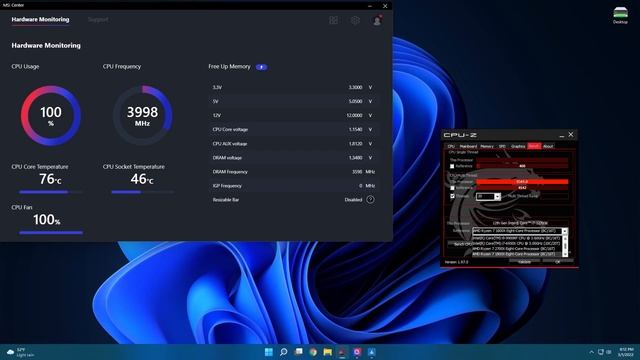Open File Explorer from taskbar
The height and width of the screenshot is (360, 640).
pos(328,352)
